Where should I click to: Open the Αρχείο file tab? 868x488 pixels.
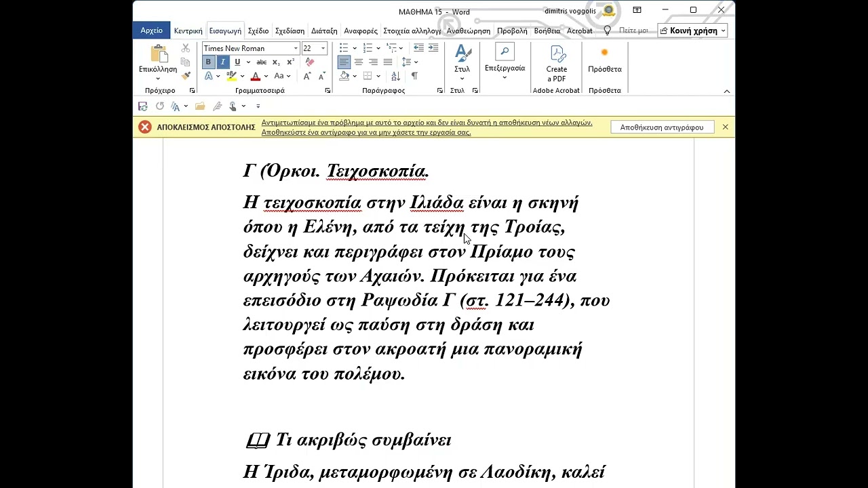pyautogui.click(x=151, y=30)
